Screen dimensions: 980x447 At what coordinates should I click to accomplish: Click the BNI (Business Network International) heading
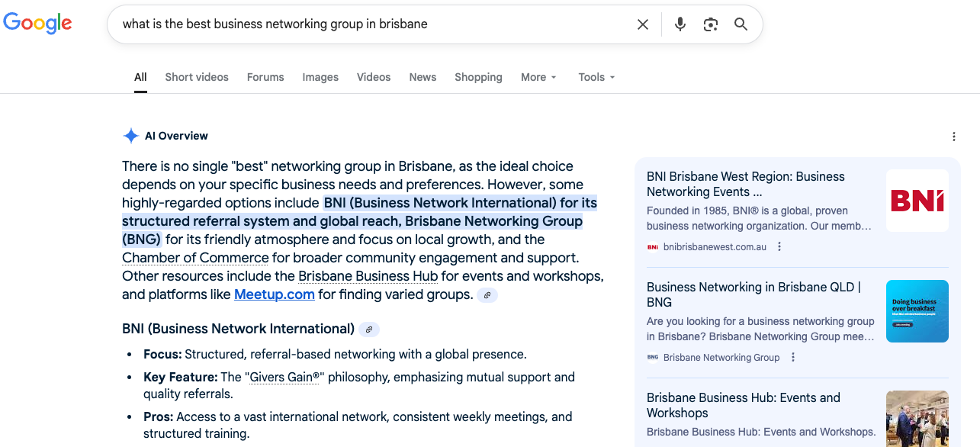[x=238, y=329]
